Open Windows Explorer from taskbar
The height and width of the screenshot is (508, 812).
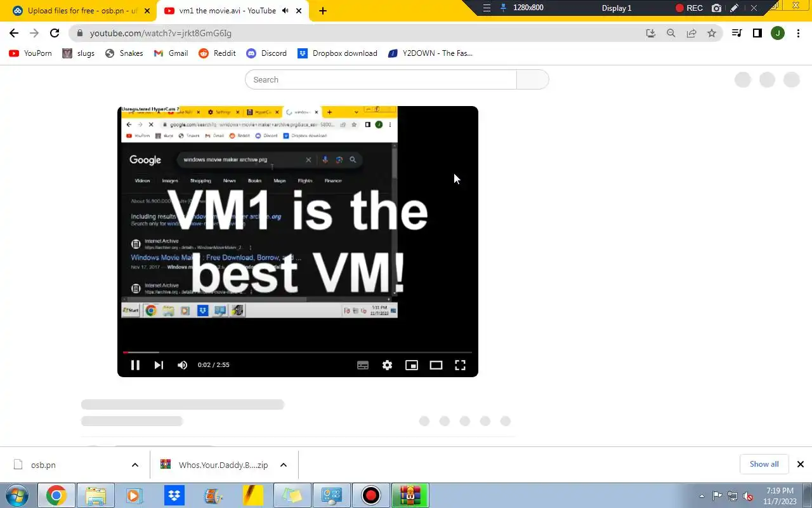click(95, 495)
